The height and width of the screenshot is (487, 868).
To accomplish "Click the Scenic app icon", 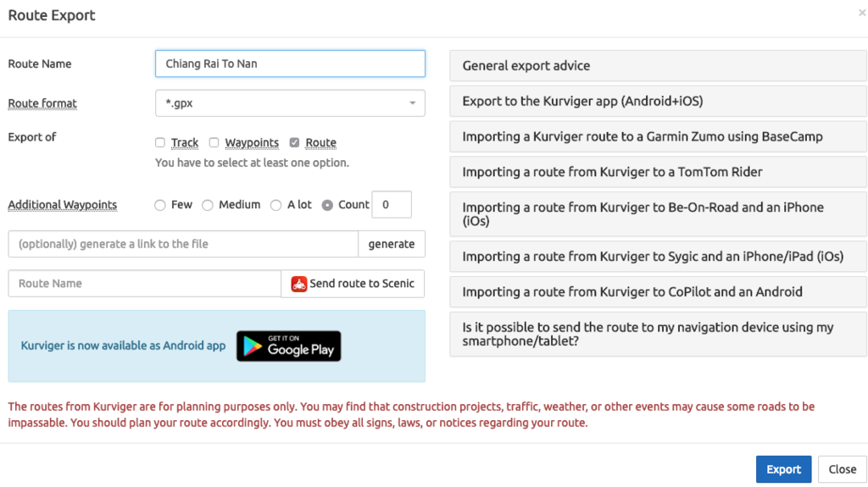I will click(x=299, y=284).
